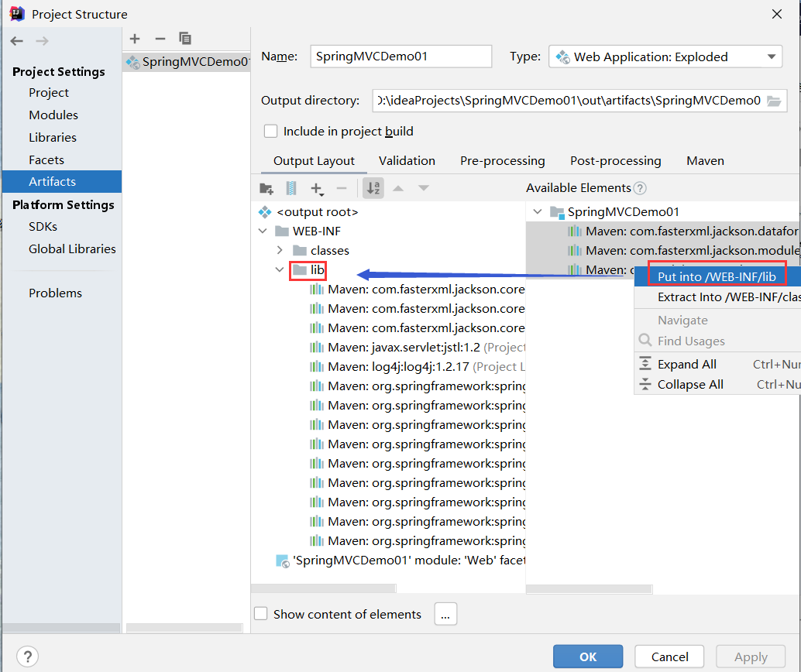Click the Available Elements horizontal scrollbar

[589, 589]
